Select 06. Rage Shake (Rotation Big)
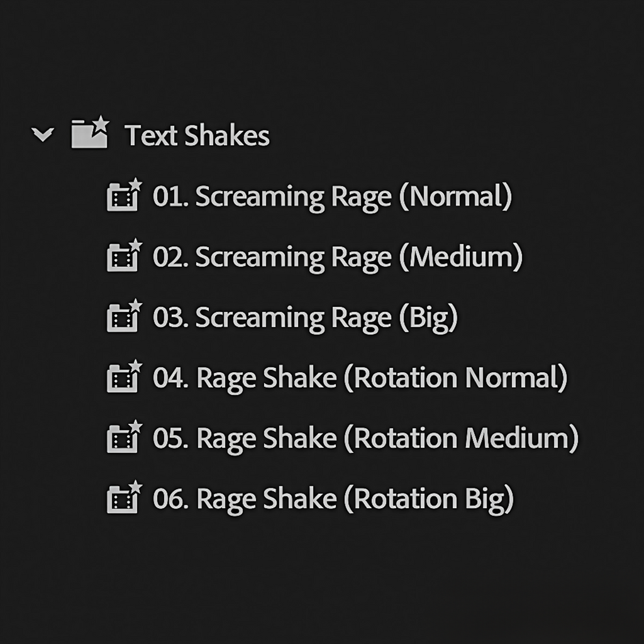This screenshot has height=644, width=644. [333, 499]
